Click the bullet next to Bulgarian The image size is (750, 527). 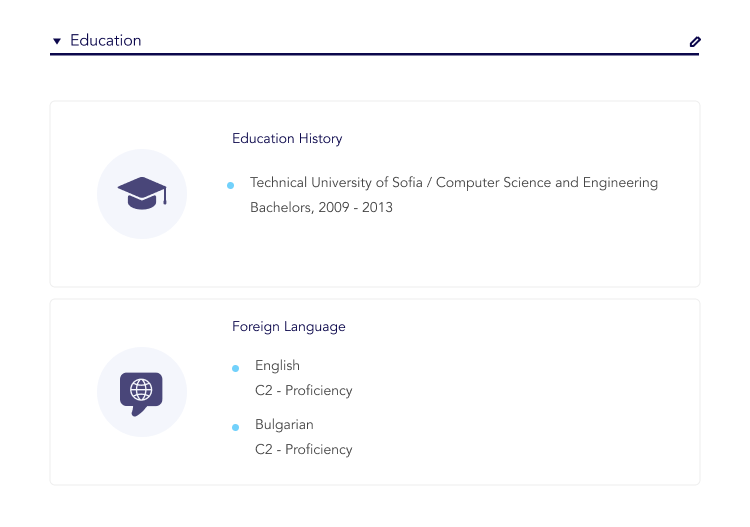click(x=235, y=427)
